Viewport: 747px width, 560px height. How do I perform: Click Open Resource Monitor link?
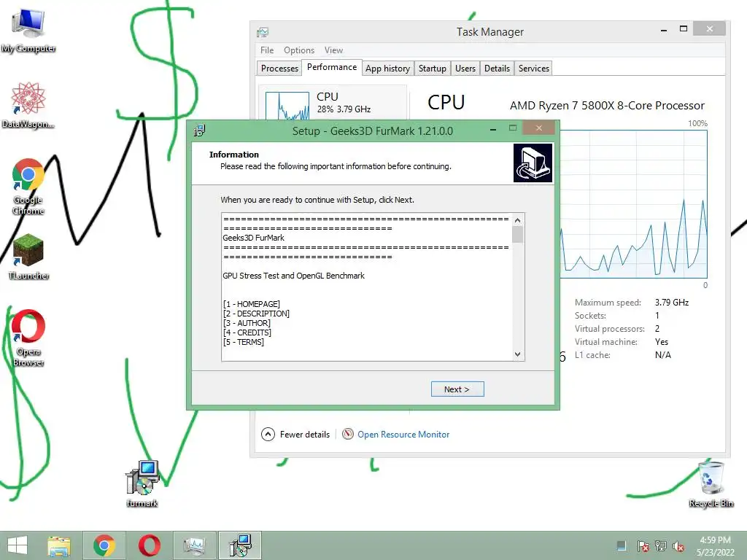click(403, 435)
